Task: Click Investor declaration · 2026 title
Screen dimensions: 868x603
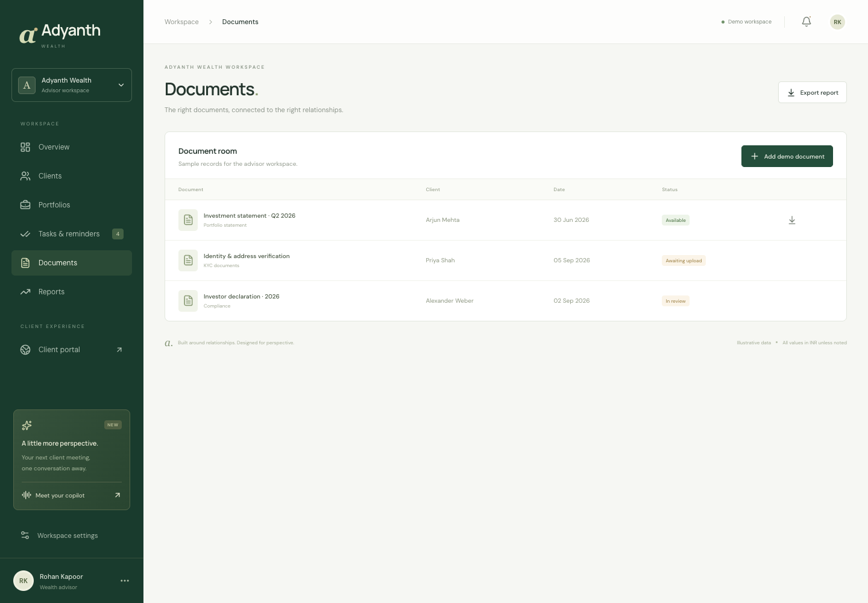Action: click(x=242, y=297)
